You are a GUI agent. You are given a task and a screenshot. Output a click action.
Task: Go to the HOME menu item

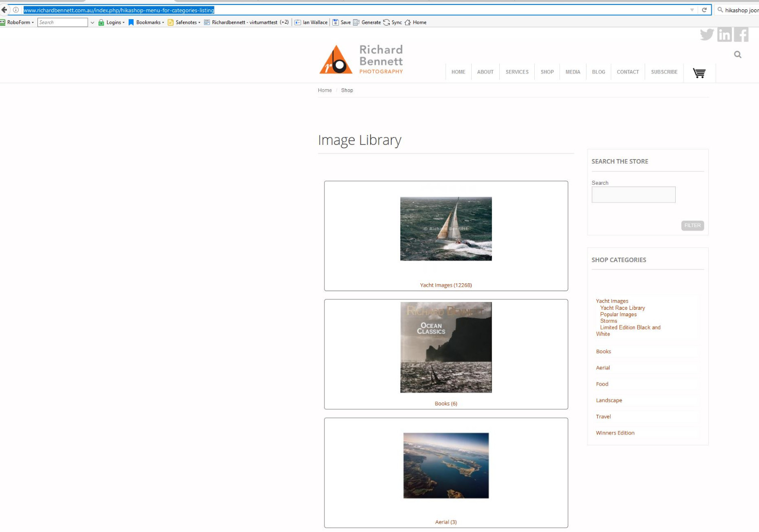(x=458, y=72)
